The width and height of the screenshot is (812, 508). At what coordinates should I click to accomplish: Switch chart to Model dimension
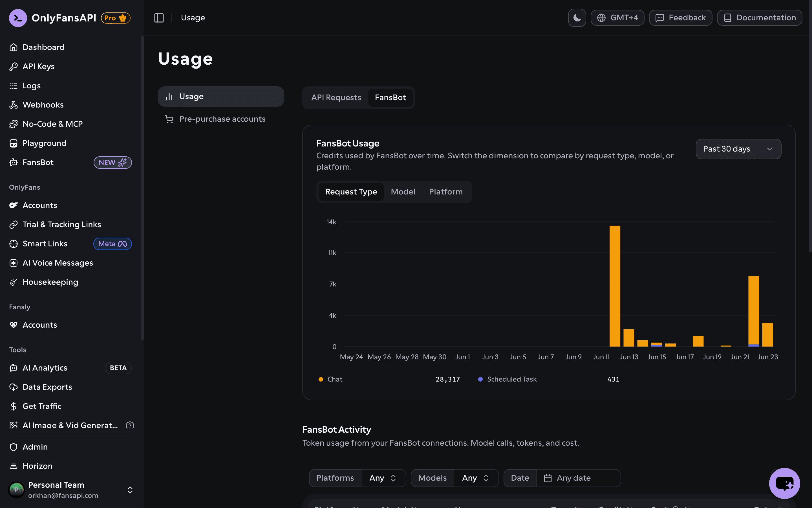pyautogui.click(x=403, y=192)
